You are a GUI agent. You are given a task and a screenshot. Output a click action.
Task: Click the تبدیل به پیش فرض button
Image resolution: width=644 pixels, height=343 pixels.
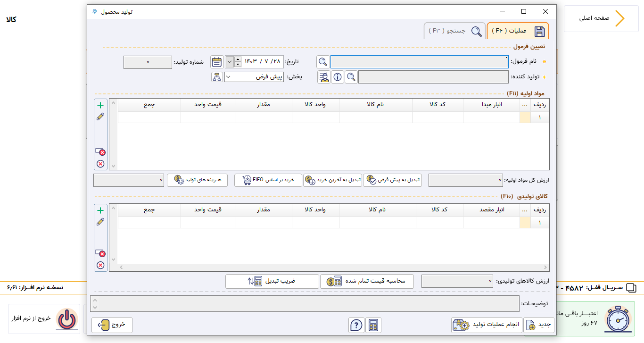point(392,180)
